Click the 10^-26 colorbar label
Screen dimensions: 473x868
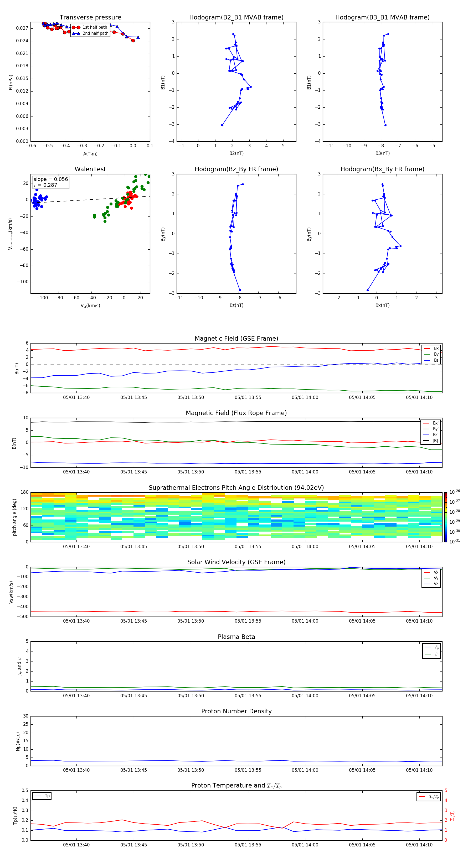tap(455, 492)
